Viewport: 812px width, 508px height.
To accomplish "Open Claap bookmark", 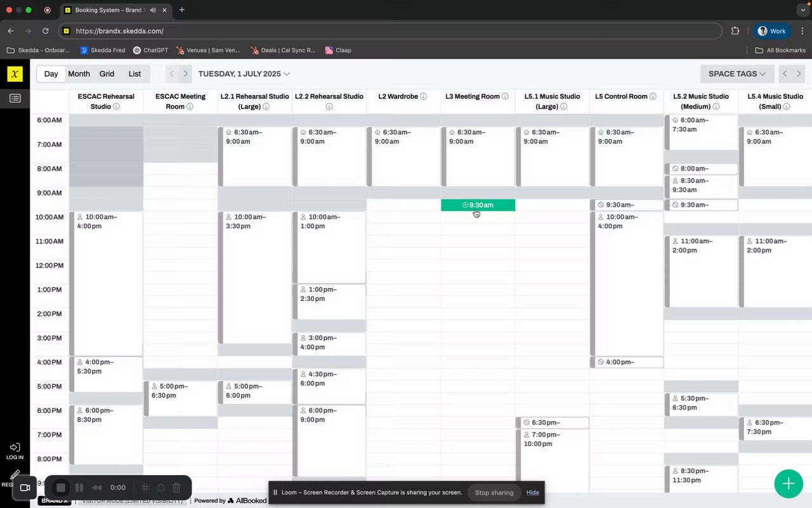I will point(339,50).
